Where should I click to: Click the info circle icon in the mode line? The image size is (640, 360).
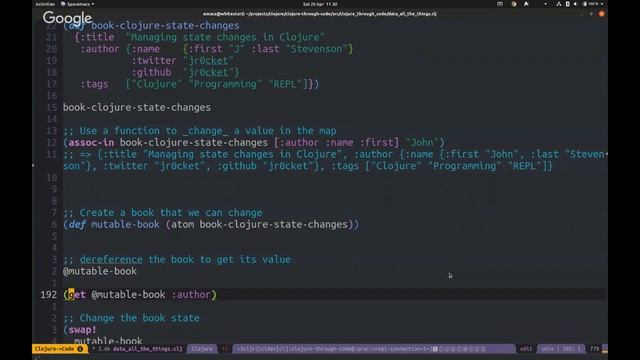pyautogui.click(x=80, y=349)
